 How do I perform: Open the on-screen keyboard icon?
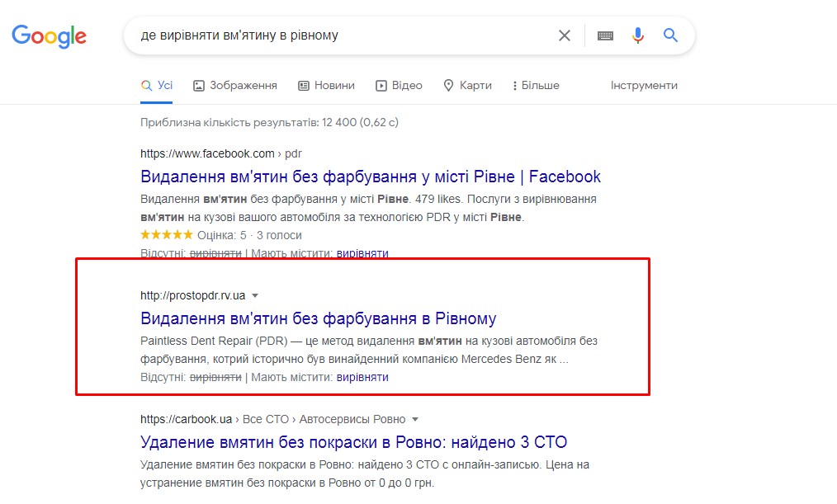click(605, 35)
